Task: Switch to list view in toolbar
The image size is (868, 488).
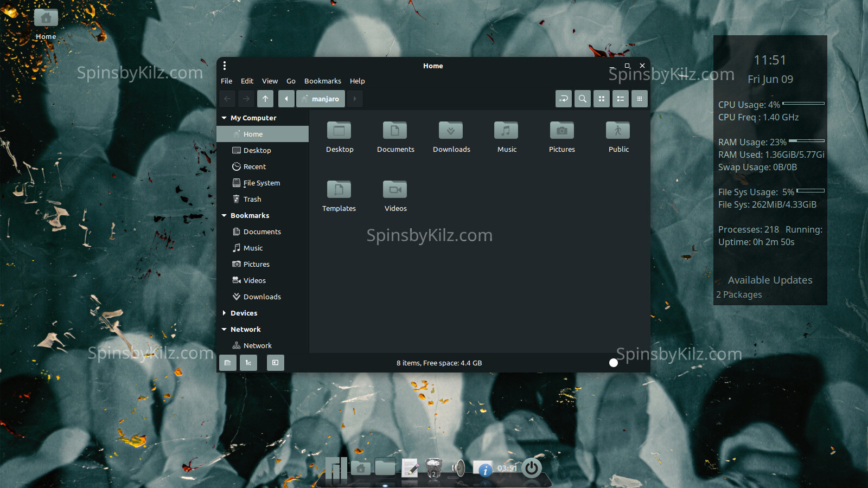Action: click(x=620, y=99)
